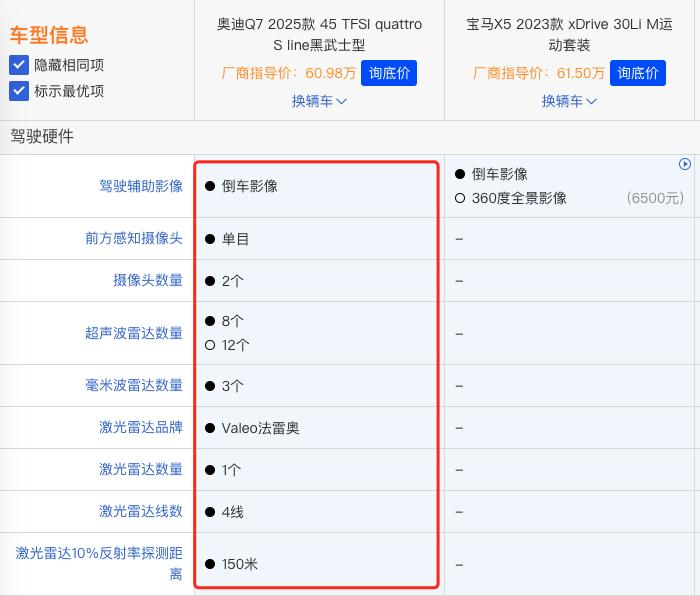Open the 超声波雷达数量 parameter link
The image size is (700, 596).
[x=134, y=333]
